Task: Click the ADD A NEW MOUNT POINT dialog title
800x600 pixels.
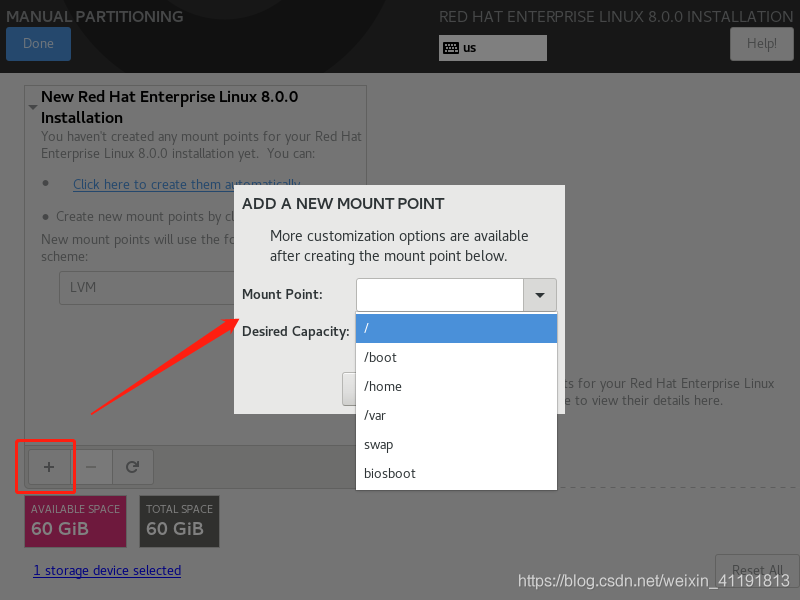Action: pos(343,204)
